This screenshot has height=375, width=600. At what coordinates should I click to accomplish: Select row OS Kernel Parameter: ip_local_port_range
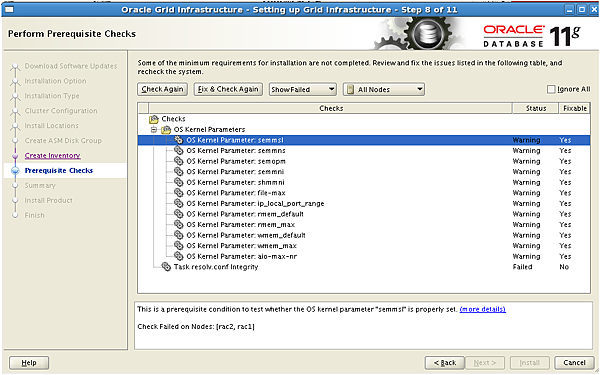pos(364,203)
